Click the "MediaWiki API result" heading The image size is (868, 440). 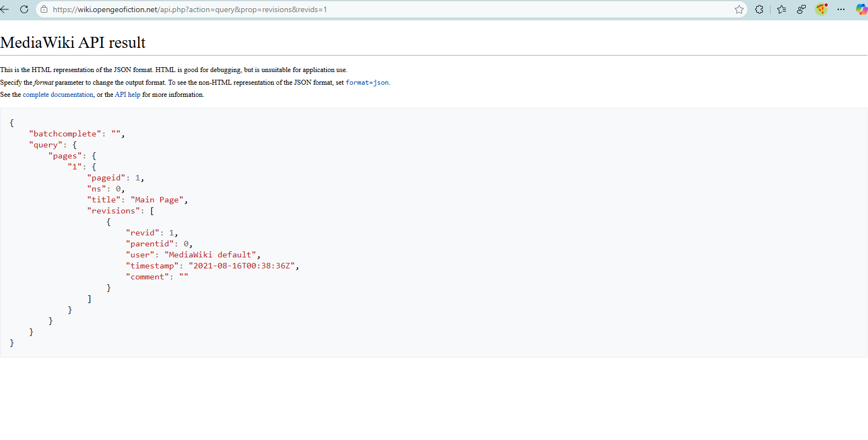point(73,42)
